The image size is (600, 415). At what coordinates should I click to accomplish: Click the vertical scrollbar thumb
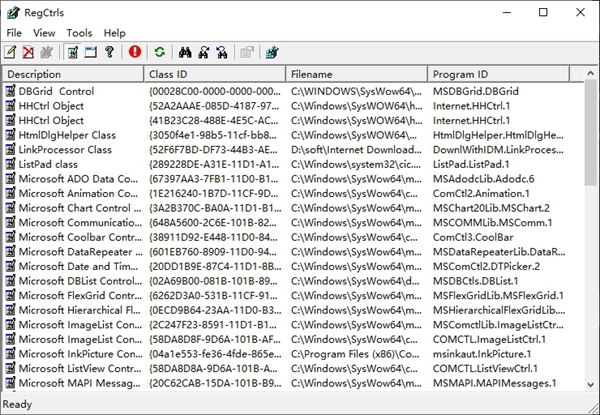[x=590, y=133]
